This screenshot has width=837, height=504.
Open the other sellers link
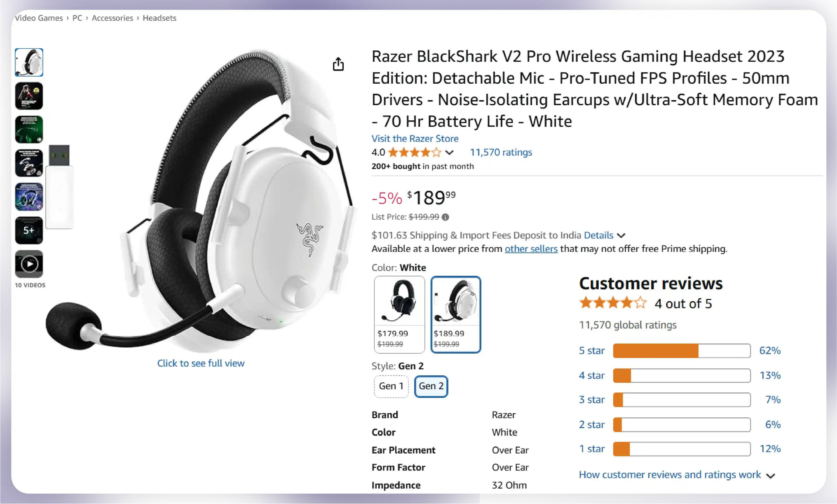click(x=531, y=249)
